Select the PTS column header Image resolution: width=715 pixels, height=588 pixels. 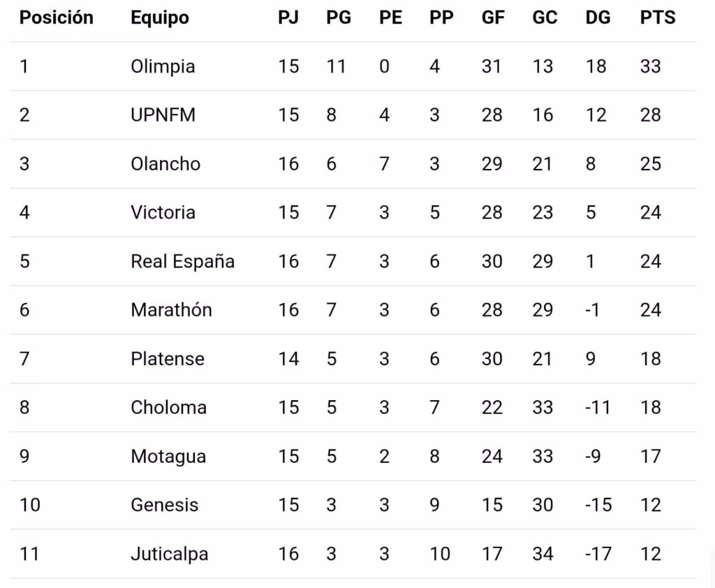click(x=657, y=18)
